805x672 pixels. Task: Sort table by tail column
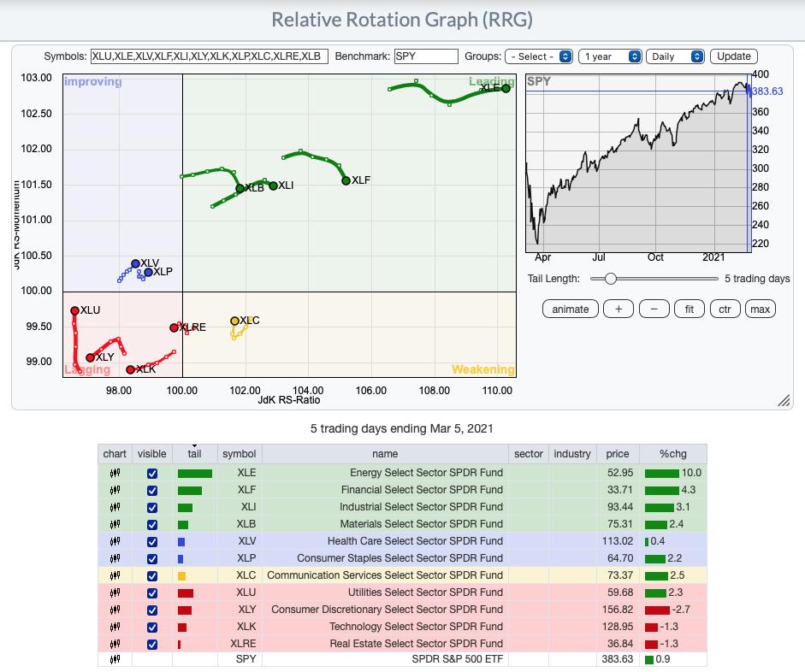click(x=194, y=454)
